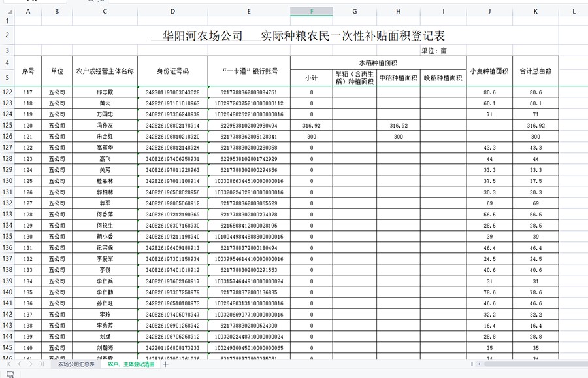Click ID number 340826196901258942

(x=172, y=326)
